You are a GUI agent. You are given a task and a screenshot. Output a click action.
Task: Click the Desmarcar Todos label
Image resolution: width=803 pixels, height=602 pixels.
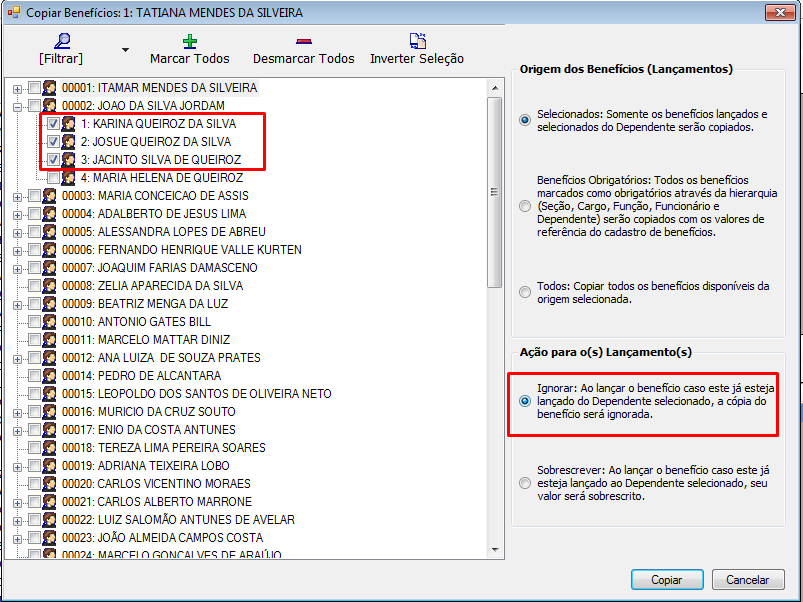pos(304,59)
